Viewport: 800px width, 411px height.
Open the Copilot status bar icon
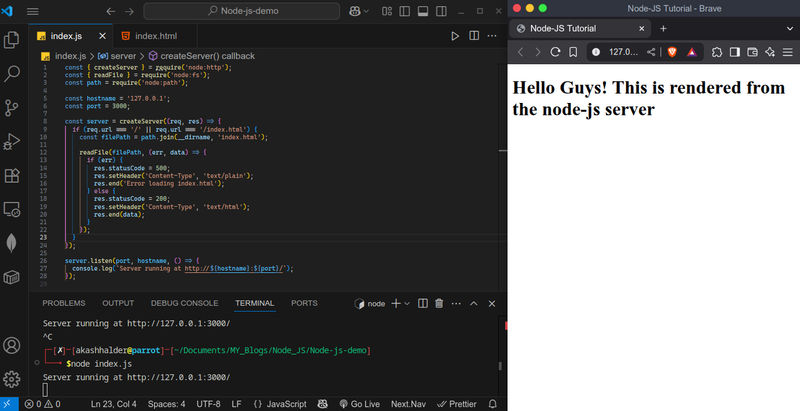click(322, 404)
